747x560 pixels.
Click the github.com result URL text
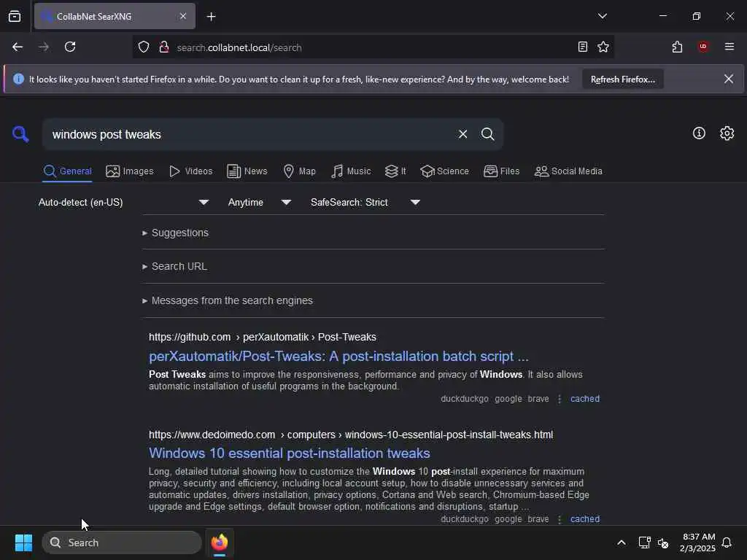(263, 337)
